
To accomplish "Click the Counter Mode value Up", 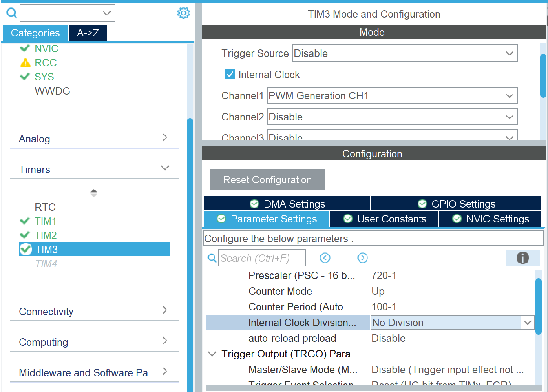I will 378,291.
